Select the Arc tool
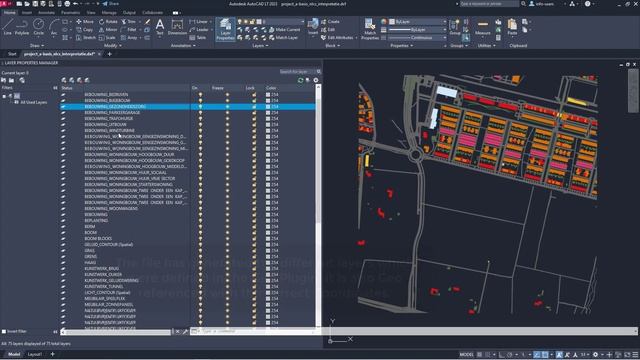Viewport: 640px width, 360px height. click(53, 27)
